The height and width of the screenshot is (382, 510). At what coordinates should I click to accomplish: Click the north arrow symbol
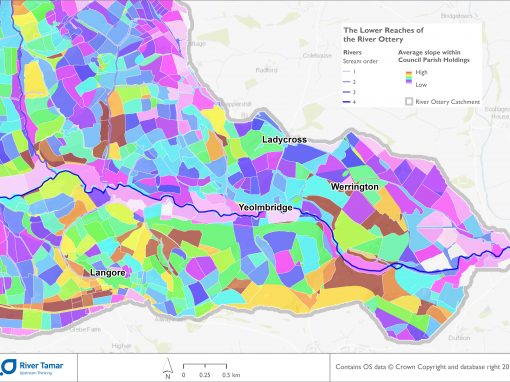click(168, 368)
